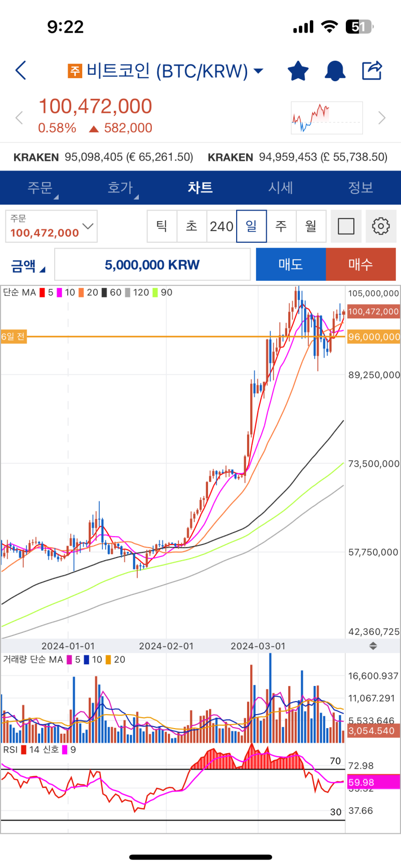The image size is (401, 868).
Task: Tap the magenta MA 10 color swatch
Action: pos(60,292)
